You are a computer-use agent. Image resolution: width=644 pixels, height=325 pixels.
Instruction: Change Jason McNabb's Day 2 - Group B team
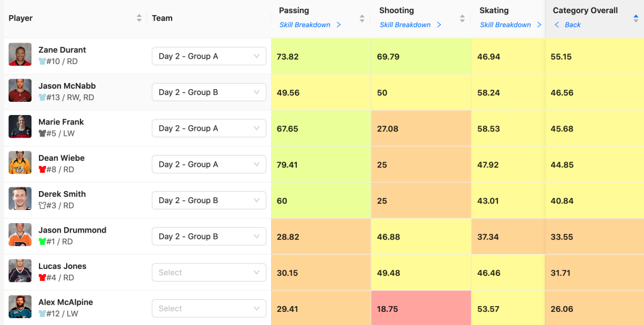coord(209,92)
